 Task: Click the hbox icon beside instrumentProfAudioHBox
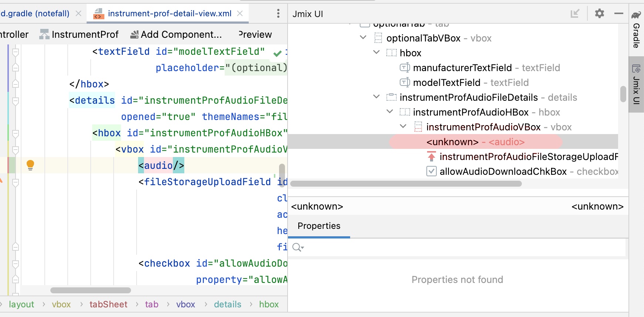tap(405, 112)
